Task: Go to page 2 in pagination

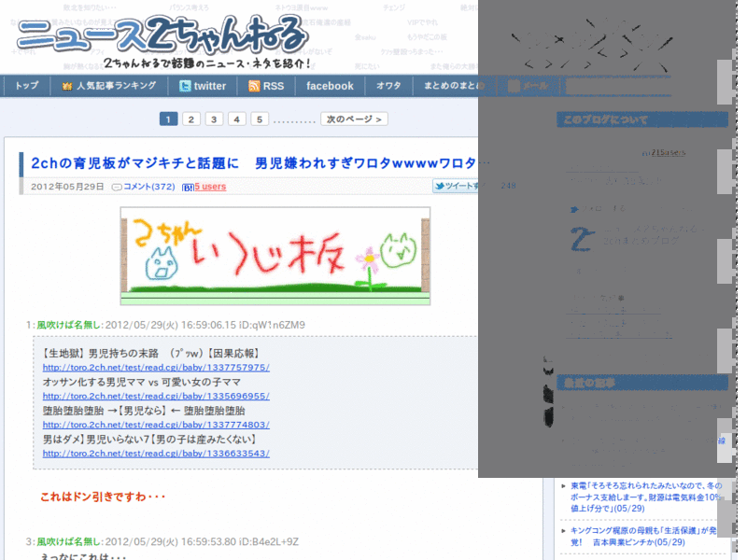Action: pos(191,119)
